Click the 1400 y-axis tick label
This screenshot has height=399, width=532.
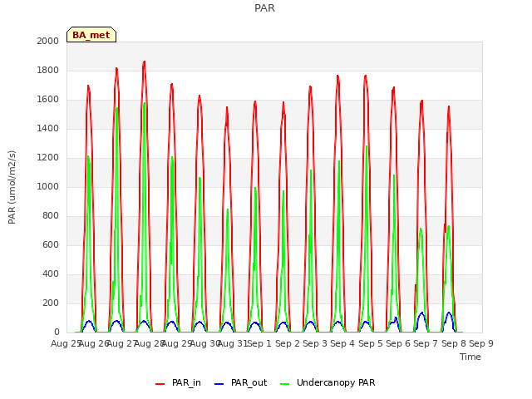pos(48,128)
